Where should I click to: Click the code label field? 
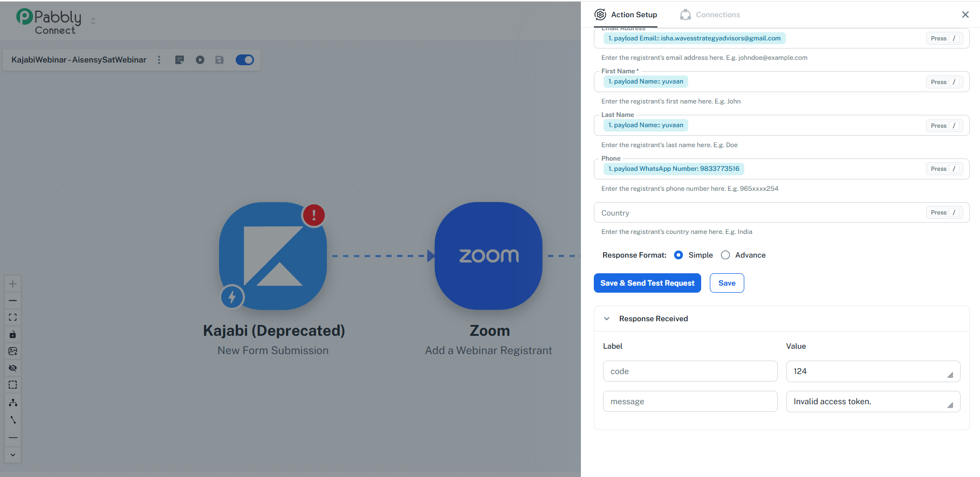[x=690, y=371]
